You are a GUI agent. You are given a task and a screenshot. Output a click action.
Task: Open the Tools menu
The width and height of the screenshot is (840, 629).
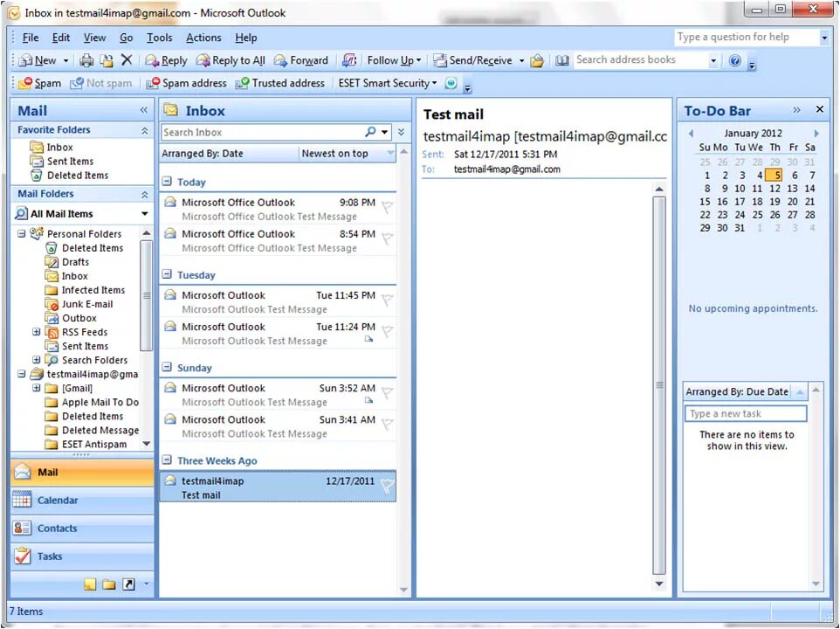[160, 38]
